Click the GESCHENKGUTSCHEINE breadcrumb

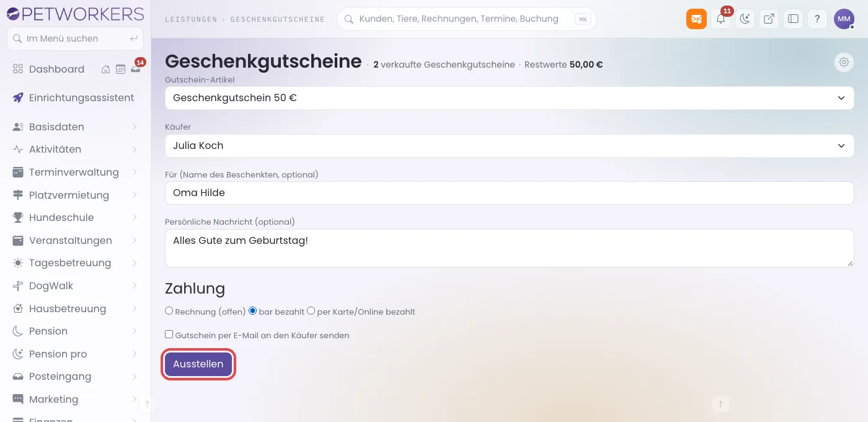278,19
